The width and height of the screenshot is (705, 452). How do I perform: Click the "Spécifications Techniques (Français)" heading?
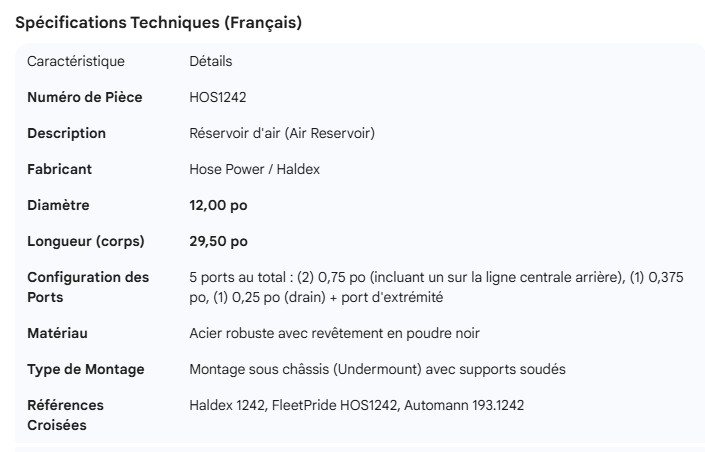[158, 23]
